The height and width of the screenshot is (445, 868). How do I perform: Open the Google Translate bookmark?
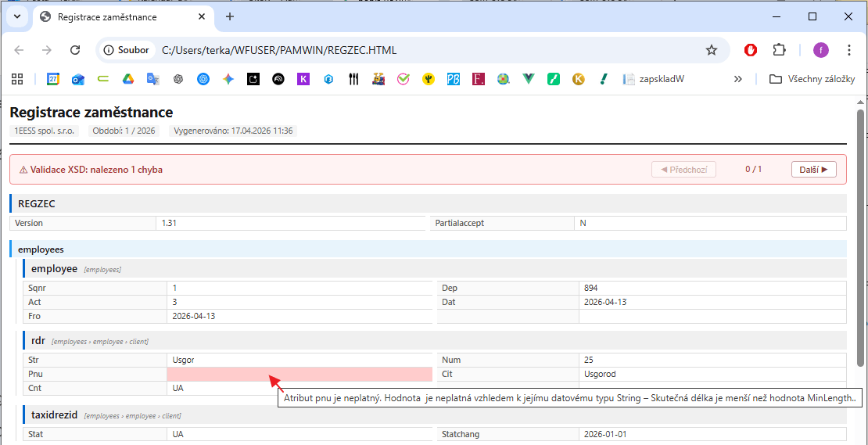[x=153, y=79]
